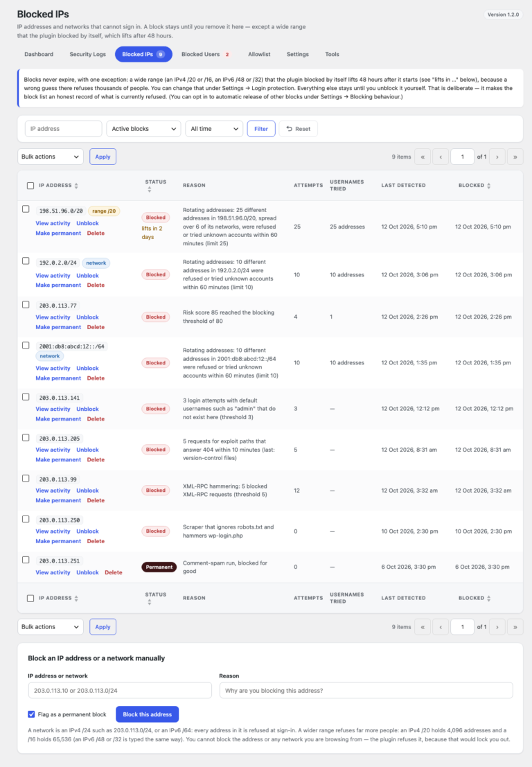This screenshot has height=767, width=532.
Task: Tick checkbox for 203.0.113.251
Action: pyautogui.click(x=26, y=560)
